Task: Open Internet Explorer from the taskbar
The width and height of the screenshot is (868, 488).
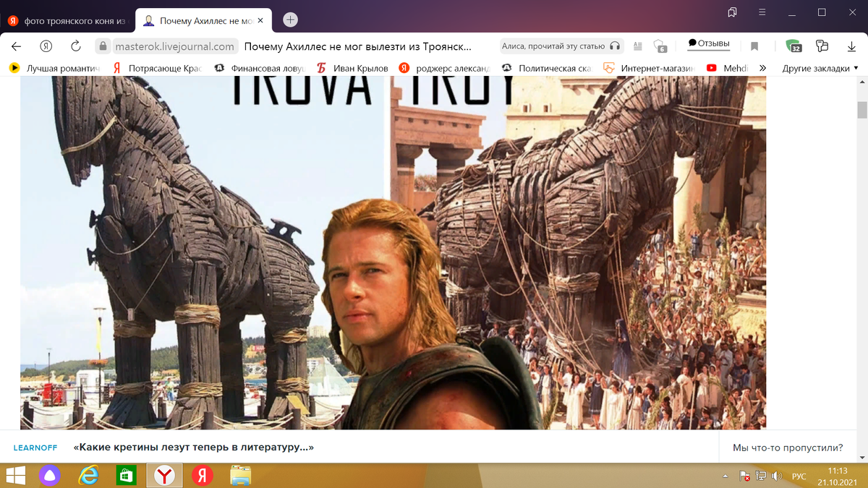Action: pyautogui.click(x=88, y=476)
